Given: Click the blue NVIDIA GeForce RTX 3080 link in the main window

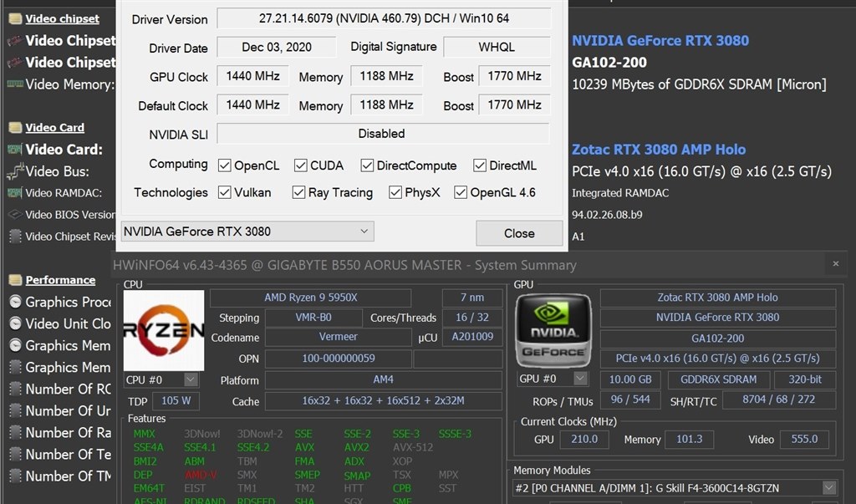Looking at the screenshot, I should (660, 40).
